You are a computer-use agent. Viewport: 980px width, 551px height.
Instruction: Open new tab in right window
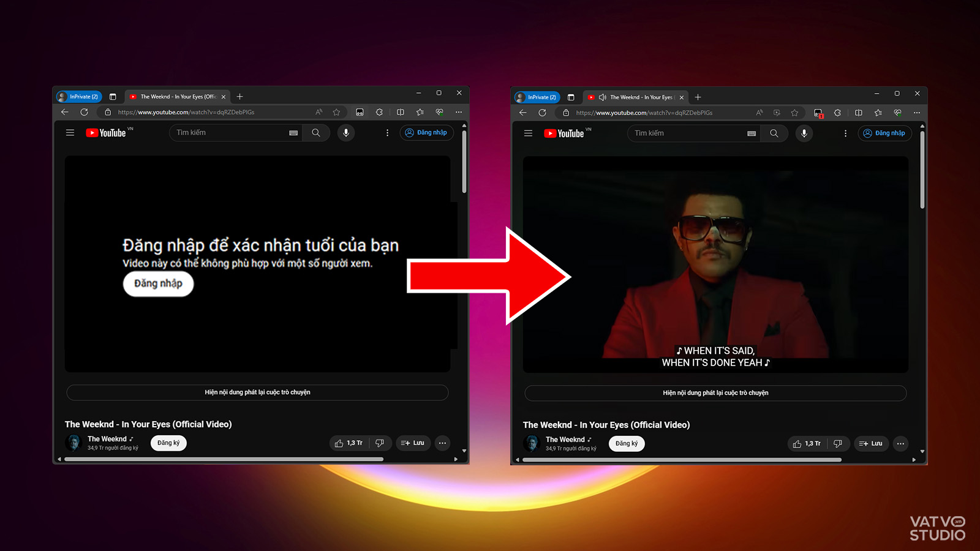698,97
